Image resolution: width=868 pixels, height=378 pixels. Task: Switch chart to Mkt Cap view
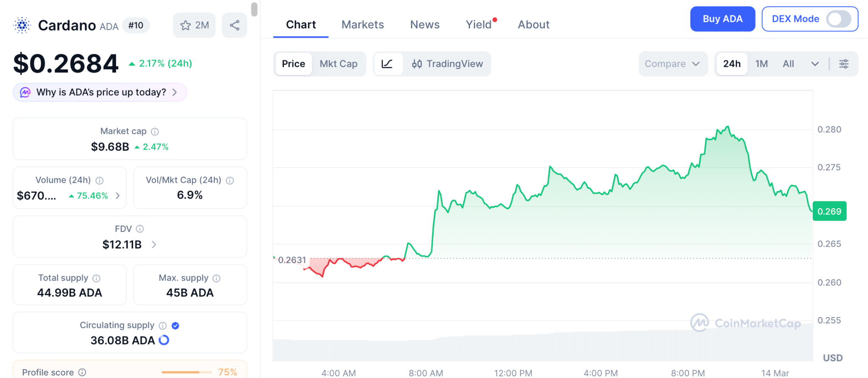click(x=338, y=64)
